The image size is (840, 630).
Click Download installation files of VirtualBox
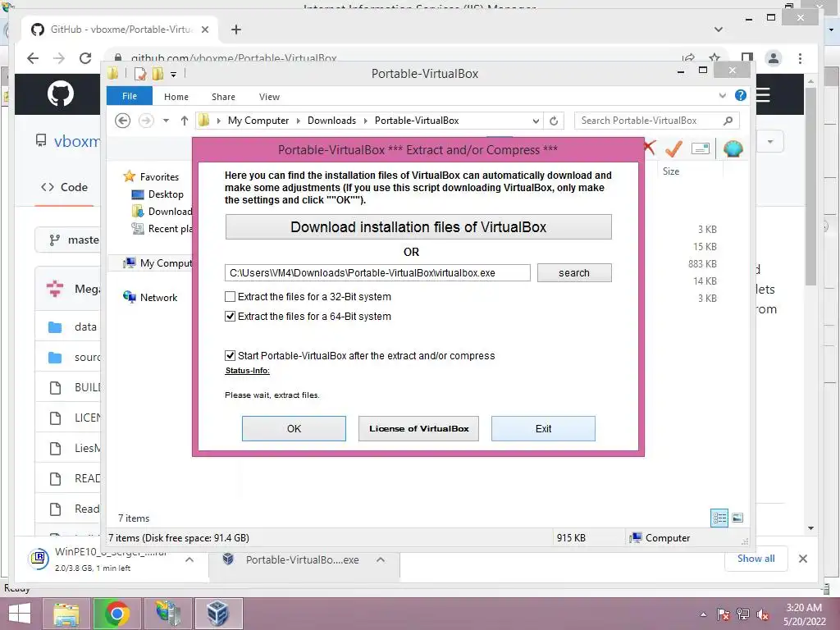pyautogui.click(x=418, y=227)
